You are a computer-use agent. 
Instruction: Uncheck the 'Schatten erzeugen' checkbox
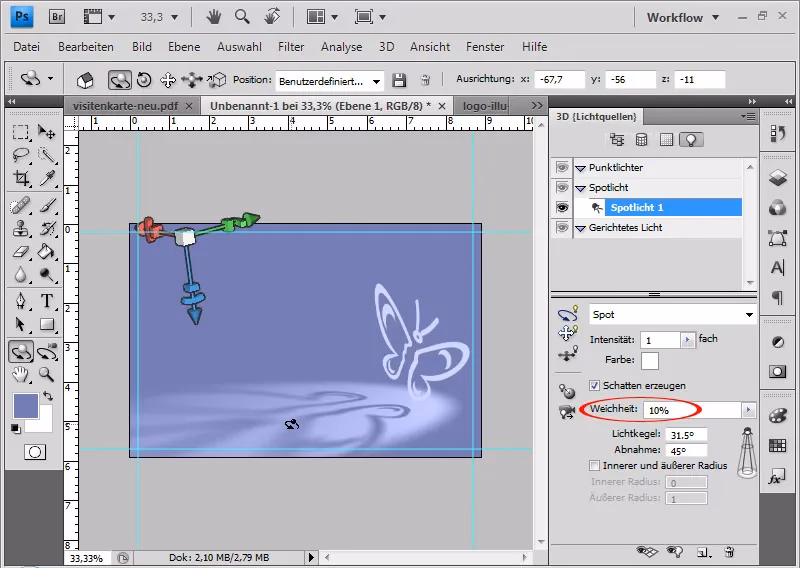pyautogui.click(x=595, y=385)
